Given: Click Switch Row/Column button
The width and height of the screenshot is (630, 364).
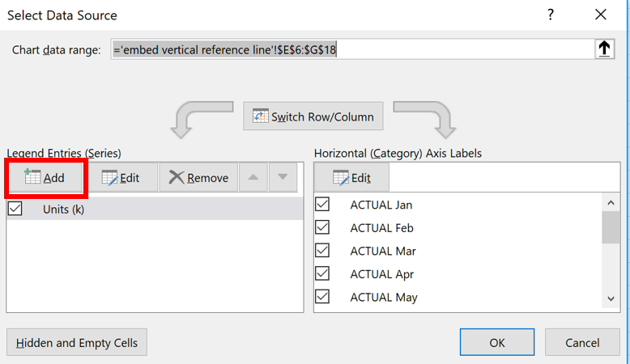Looking at the screenshot, I should (313, 116).
